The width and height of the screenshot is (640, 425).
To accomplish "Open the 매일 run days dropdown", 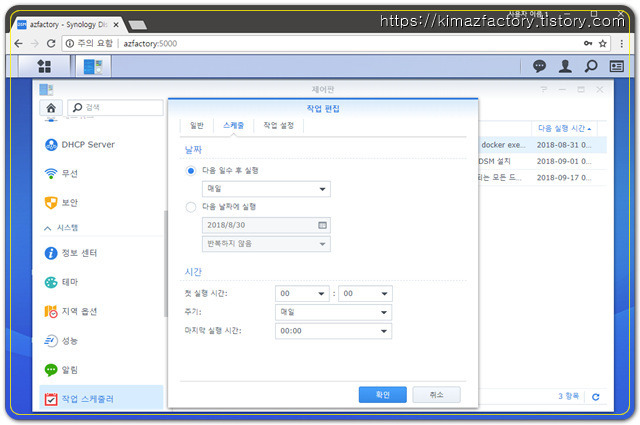I will click(x=266, y=189).
